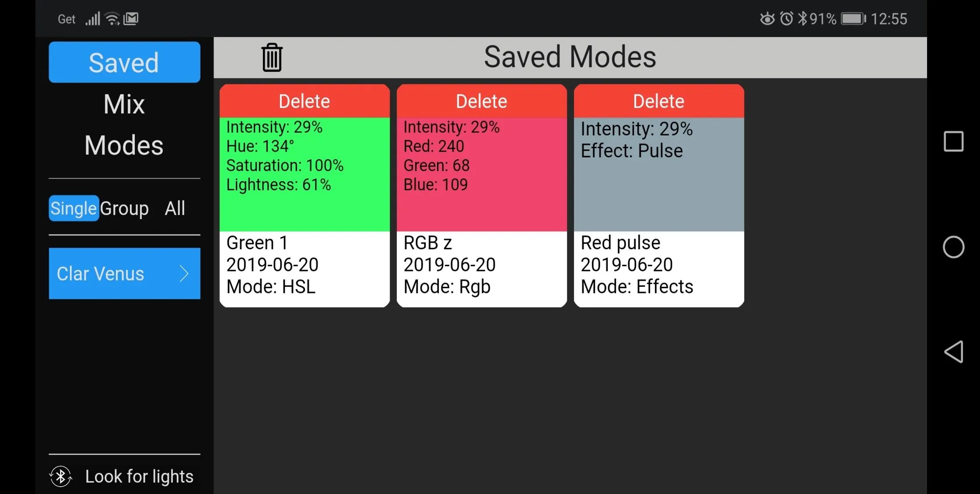Screen dimensions: 980x494
Task: Click Delete button on RGB z card
Action: pyautogui.click(x=481, y=101)
